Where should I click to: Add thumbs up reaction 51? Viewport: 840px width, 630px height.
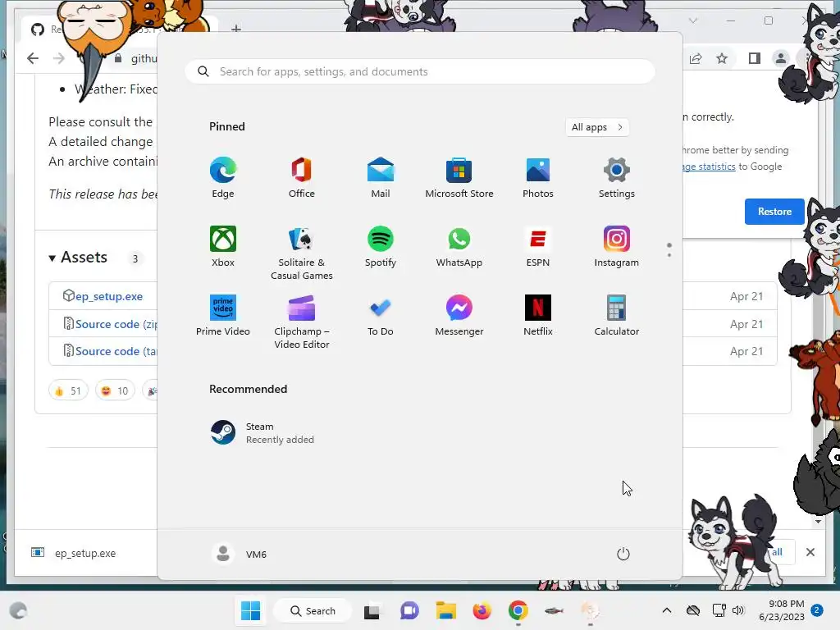coord(68,390)
